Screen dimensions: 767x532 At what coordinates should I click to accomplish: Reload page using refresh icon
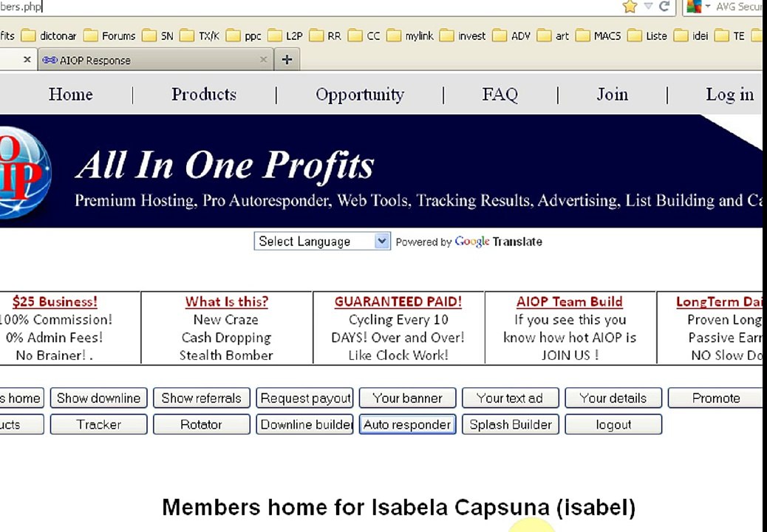(x=664, y=7)
